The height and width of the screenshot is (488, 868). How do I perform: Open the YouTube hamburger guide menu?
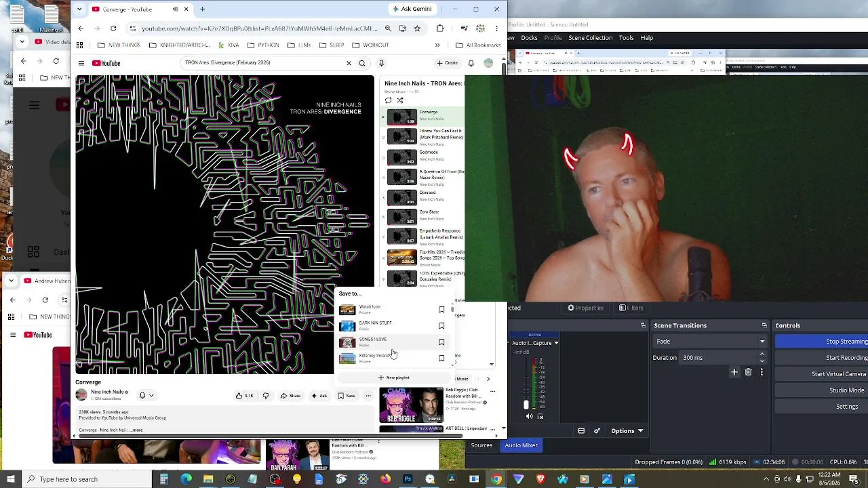coord(81,63)
